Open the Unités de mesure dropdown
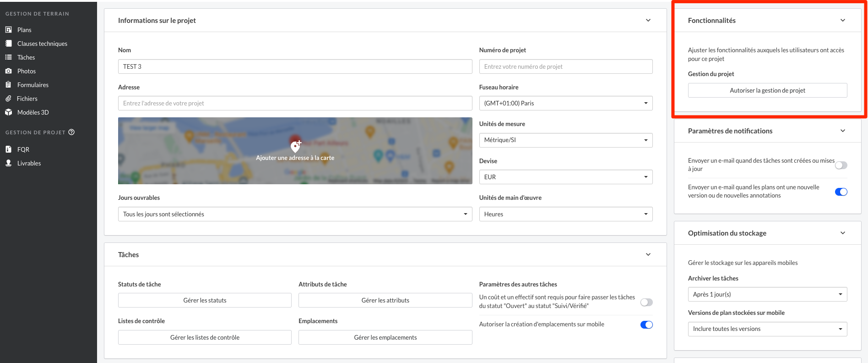 (x=566, y=140)
